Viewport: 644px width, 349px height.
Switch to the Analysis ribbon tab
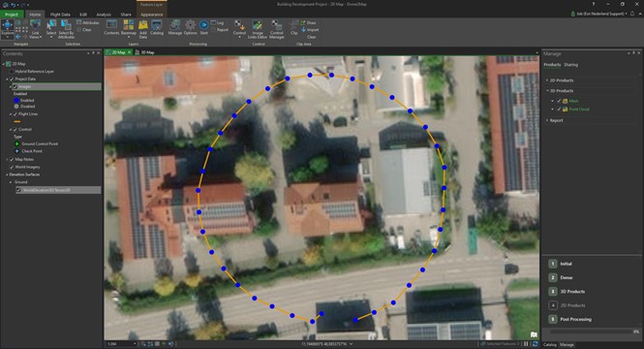click(104, 15)
